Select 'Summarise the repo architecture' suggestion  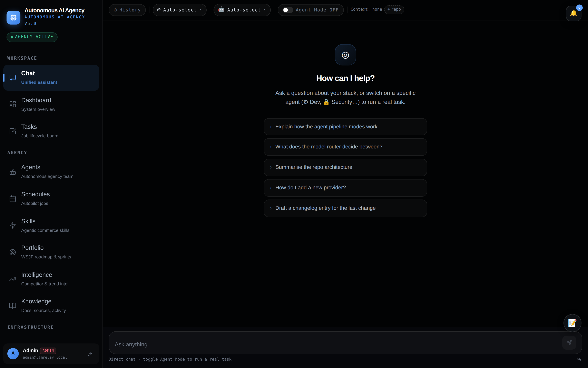click(x=345, y=167)
